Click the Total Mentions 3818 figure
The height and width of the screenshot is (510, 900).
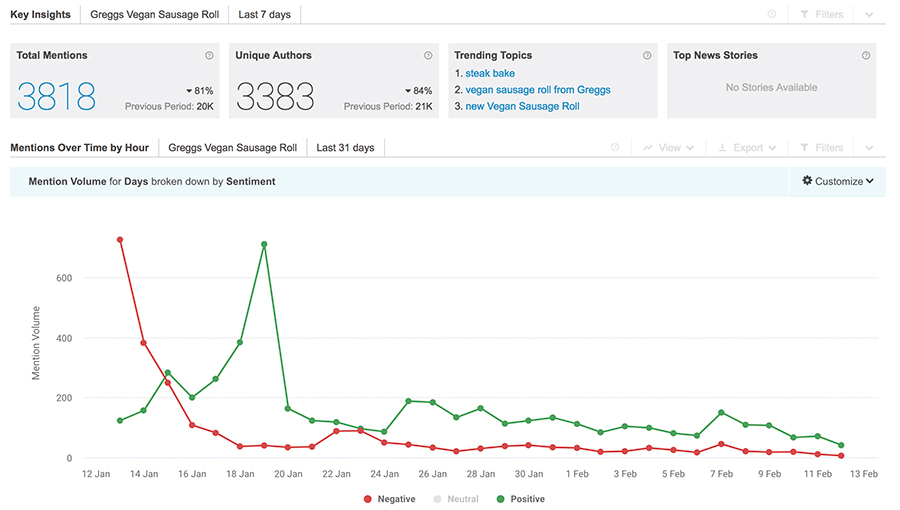click(x=57, y=96)
